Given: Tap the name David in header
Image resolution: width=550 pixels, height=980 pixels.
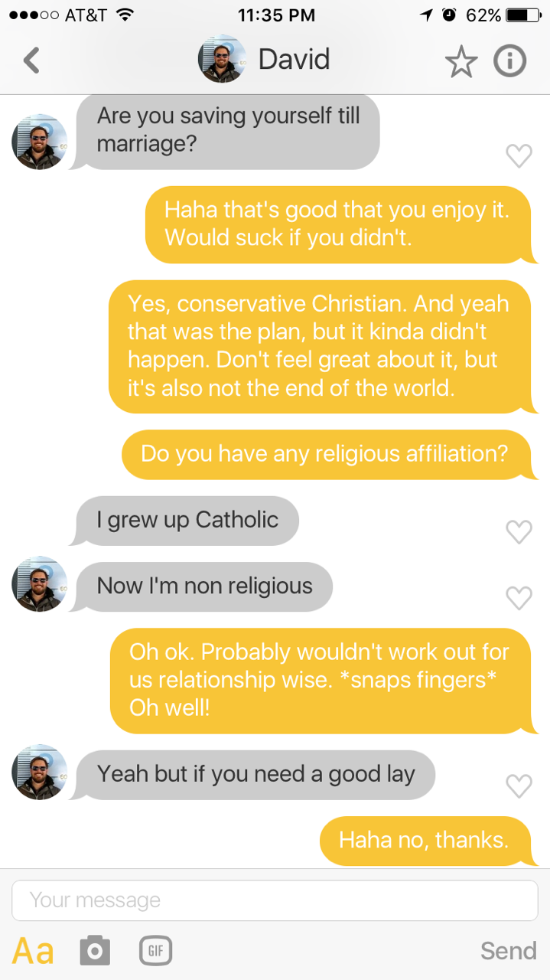Looking at the screenshot, I should pyautogui.click(x=295, y=60).
